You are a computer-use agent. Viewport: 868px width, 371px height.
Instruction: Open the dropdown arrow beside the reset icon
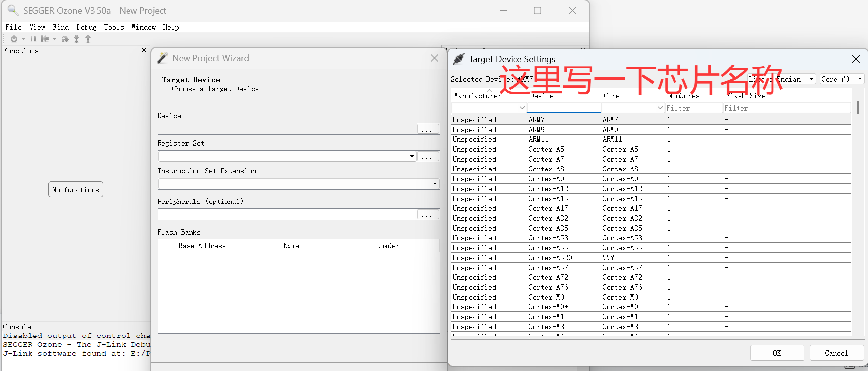(54, 39)
